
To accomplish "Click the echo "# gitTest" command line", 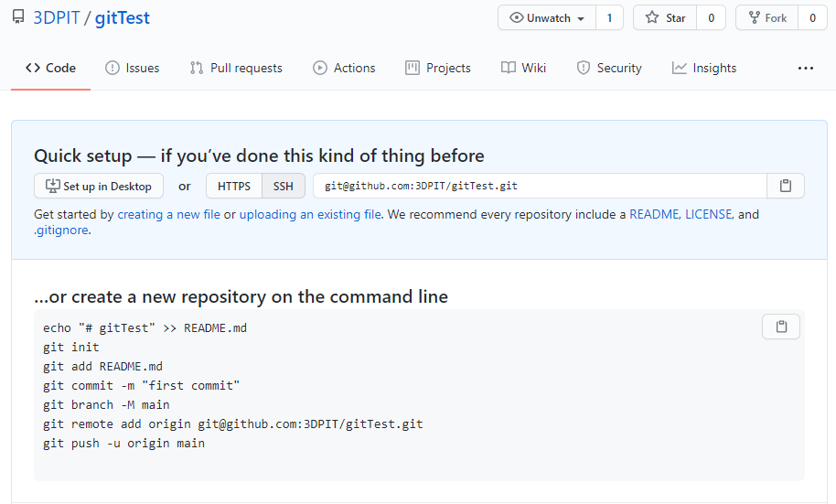I will point(145,328).
